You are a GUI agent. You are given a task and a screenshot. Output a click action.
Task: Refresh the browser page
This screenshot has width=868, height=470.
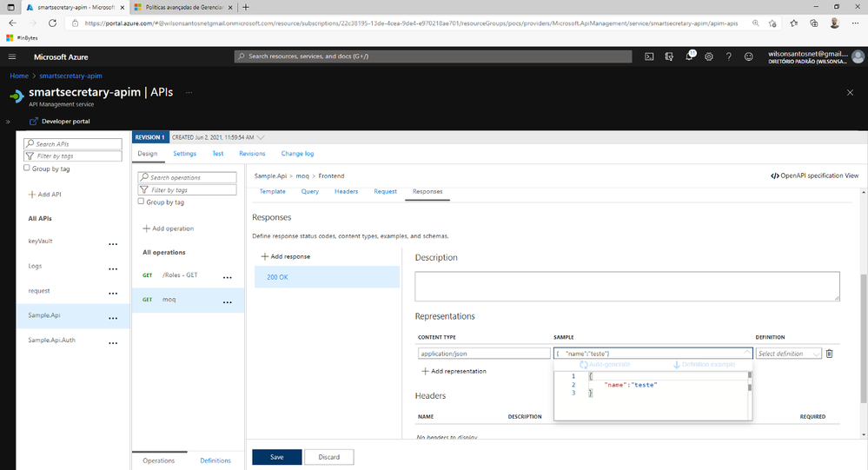[53, 23]
